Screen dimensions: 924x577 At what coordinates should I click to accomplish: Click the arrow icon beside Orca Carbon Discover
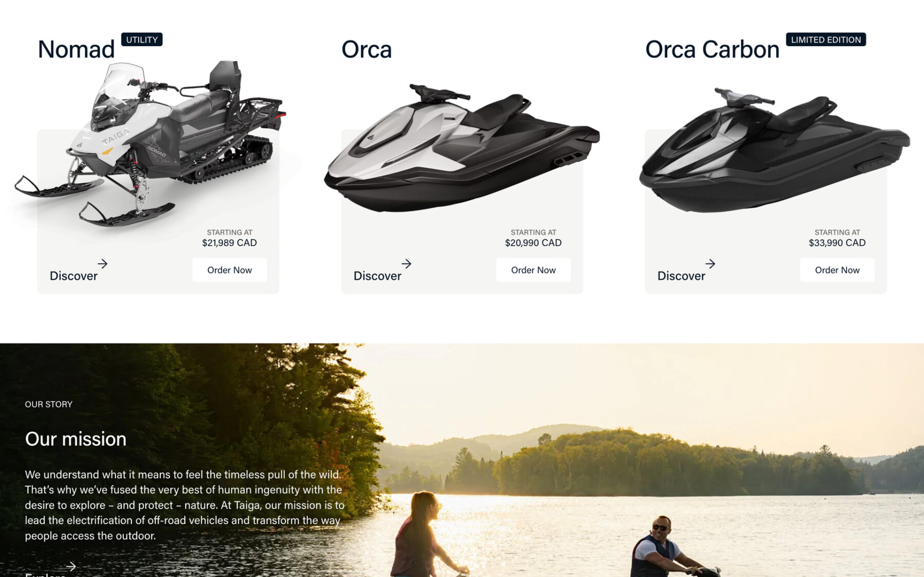(x=710, y=263)
